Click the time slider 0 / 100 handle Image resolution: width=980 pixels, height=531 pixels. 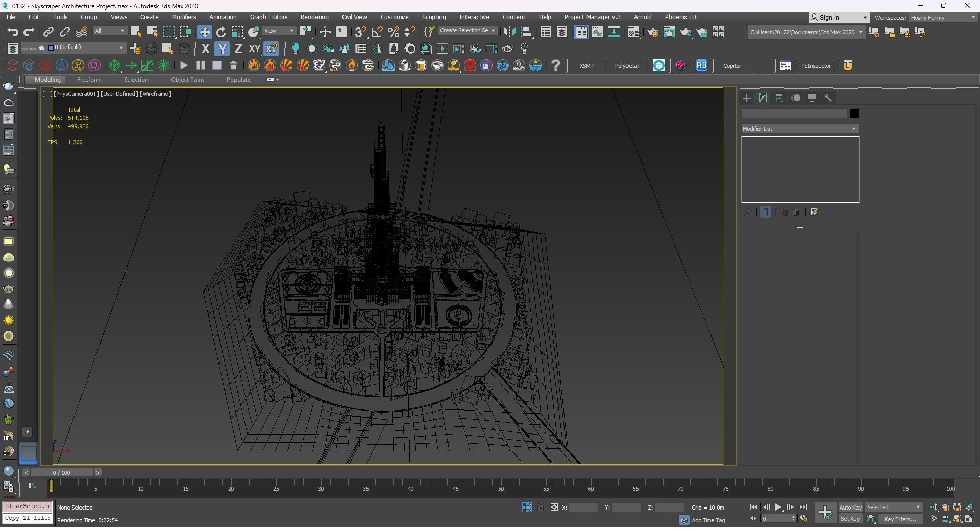[x=61, y=473]
